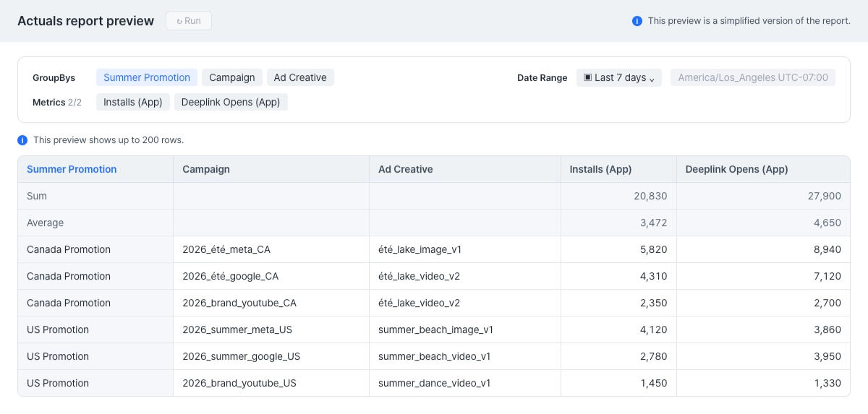
Task: Click US Promotion in the 2026_summer_google_US row
Action: point(58,356)
